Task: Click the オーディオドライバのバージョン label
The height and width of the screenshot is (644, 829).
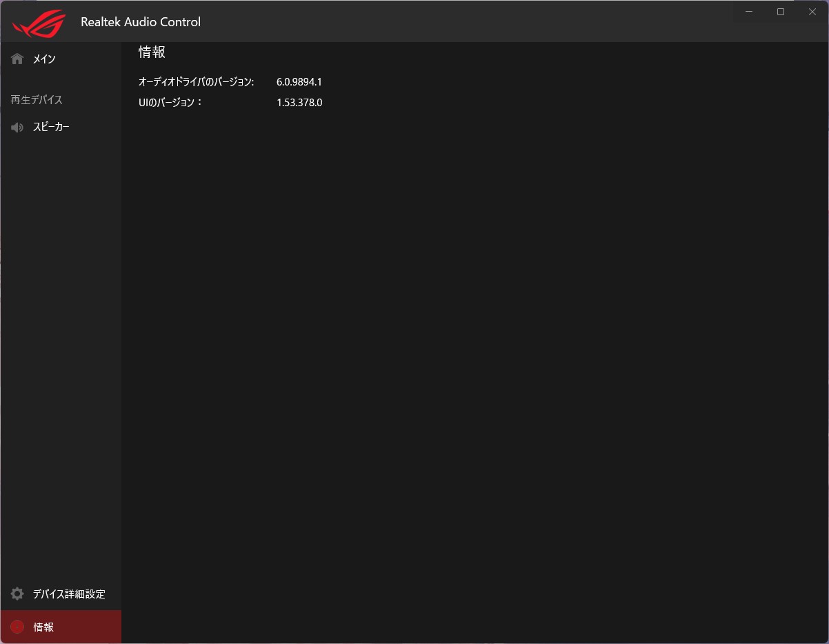Action: (196, 82)
